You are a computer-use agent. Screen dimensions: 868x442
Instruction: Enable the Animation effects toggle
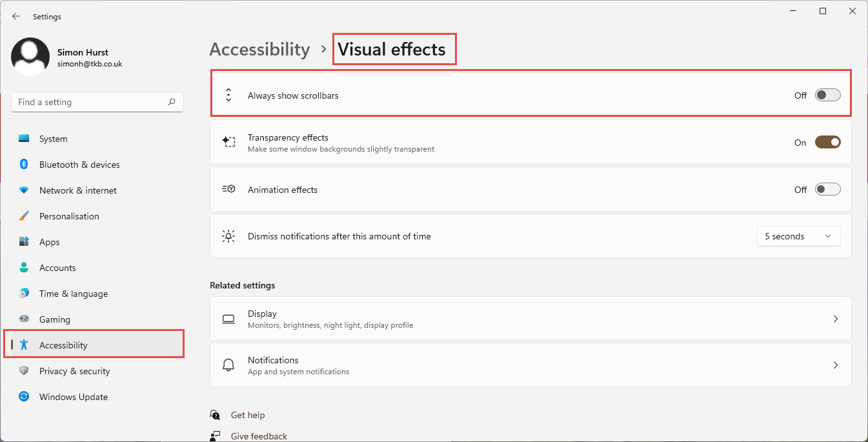click(x=827, y=190)
